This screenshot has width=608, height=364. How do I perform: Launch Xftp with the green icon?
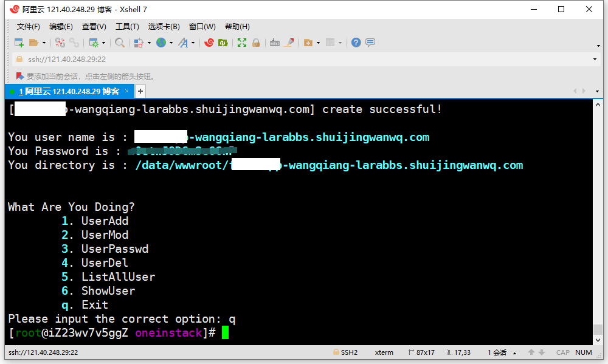223,43
